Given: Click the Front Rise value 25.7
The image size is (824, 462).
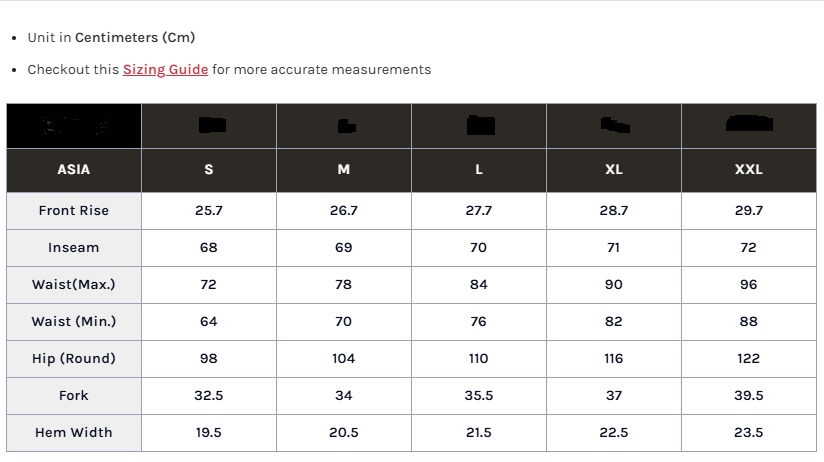Looking at the screenshot, I should click(208, 211).
